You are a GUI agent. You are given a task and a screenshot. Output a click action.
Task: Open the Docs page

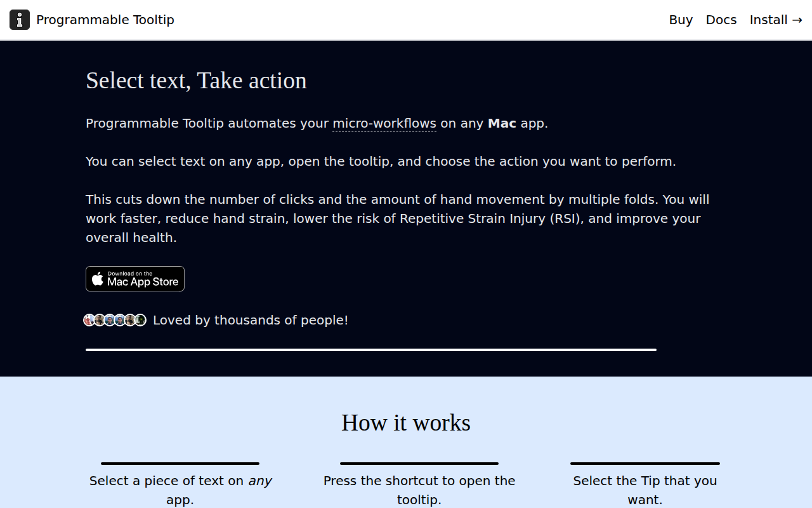[x=721, y=20]
